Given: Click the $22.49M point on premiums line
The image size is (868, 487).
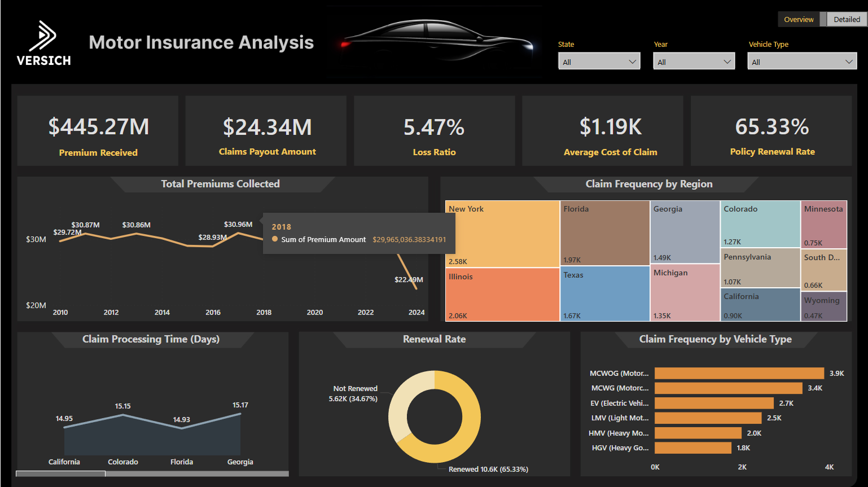Looking at the screenshot, I should (416, 289).
